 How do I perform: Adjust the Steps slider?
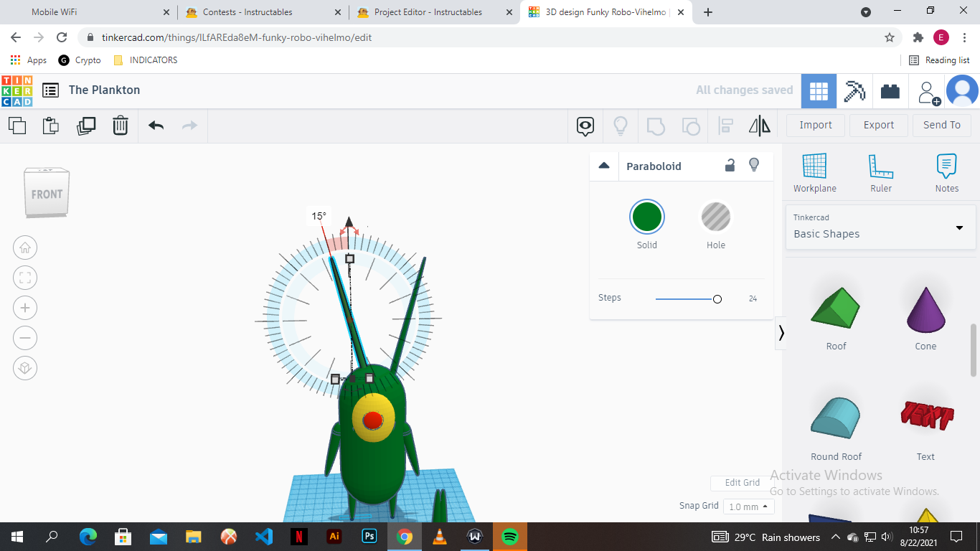716,298
